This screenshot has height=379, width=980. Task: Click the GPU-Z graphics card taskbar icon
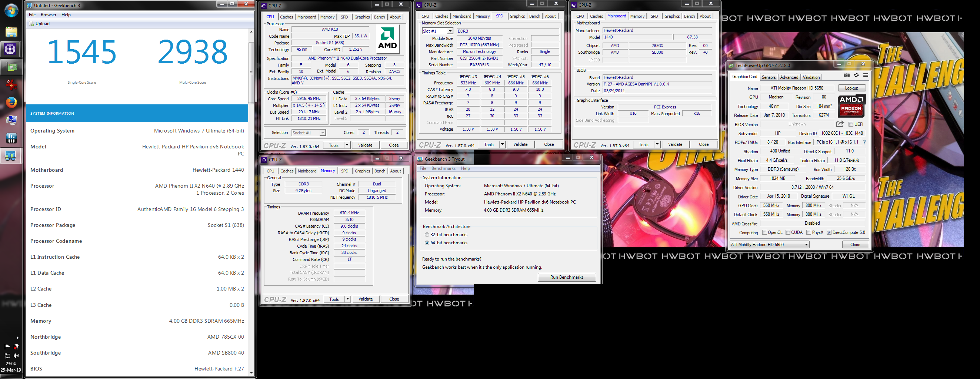pos(11,67)
